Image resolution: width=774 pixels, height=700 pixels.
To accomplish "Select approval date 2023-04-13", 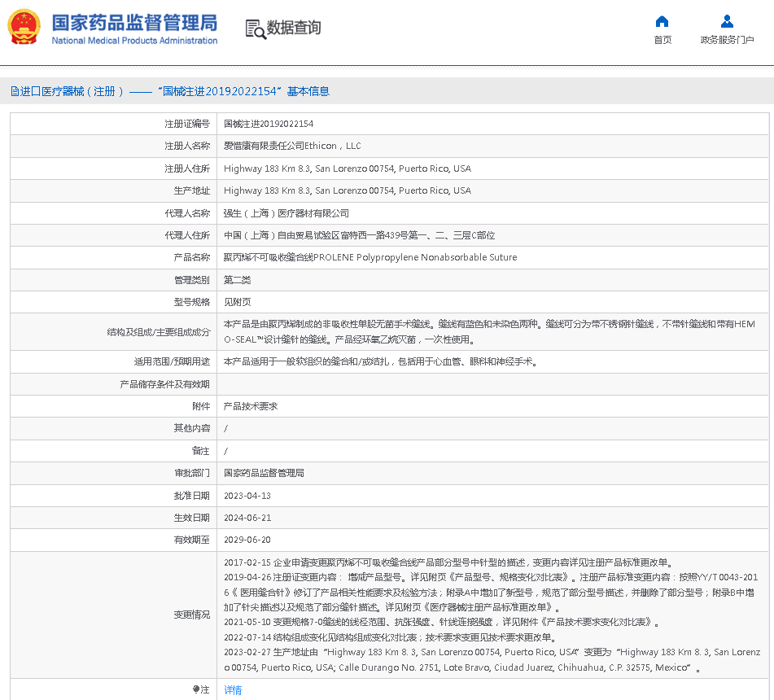I will click(x=247, y=496).
